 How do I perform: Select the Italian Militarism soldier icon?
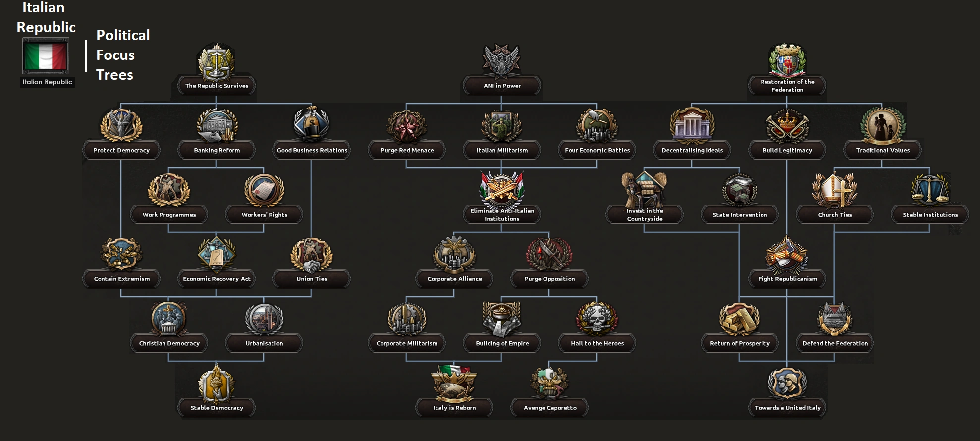[x=502, y=126]
